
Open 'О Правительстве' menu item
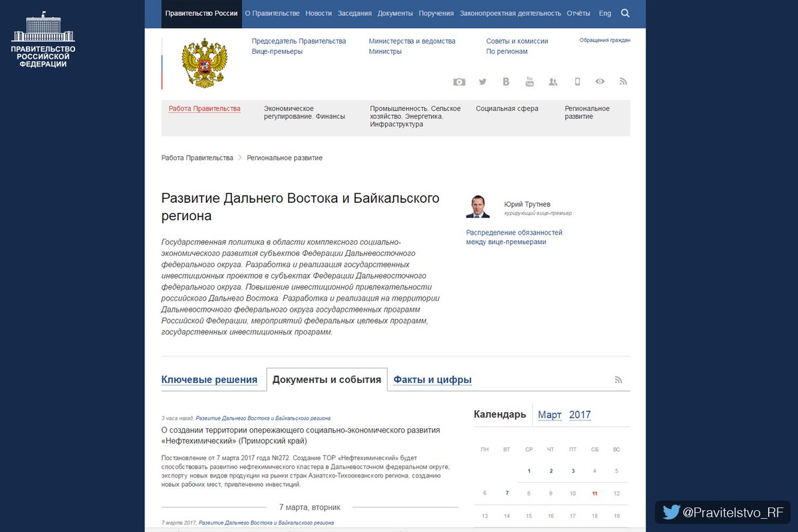[x=272, y=13]
